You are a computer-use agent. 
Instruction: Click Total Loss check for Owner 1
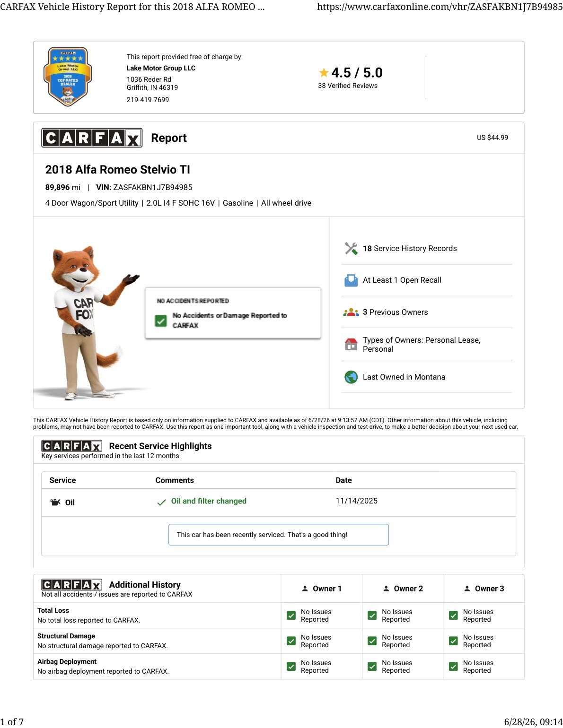(291, 615)
